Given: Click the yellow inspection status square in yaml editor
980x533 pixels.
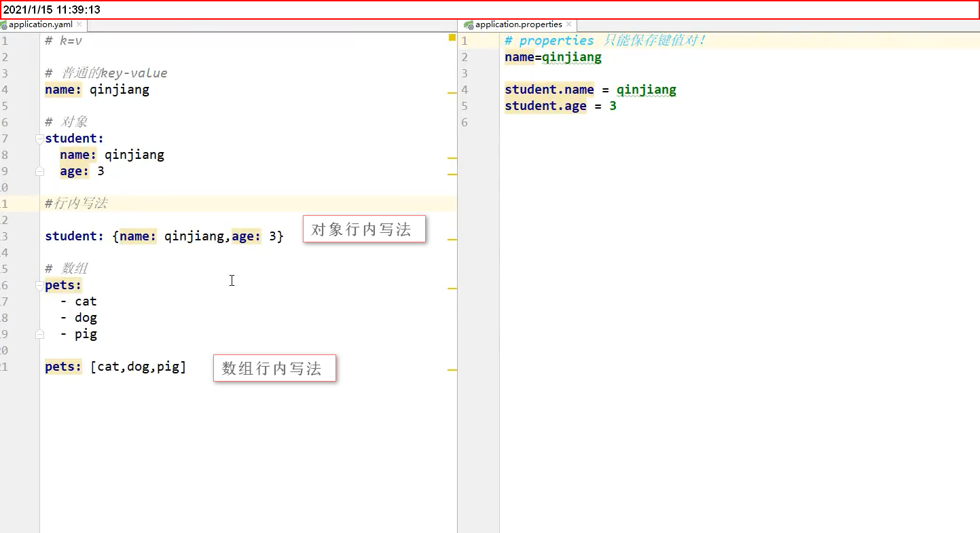Looking at the screenshot, I should (x=452, y=38).
